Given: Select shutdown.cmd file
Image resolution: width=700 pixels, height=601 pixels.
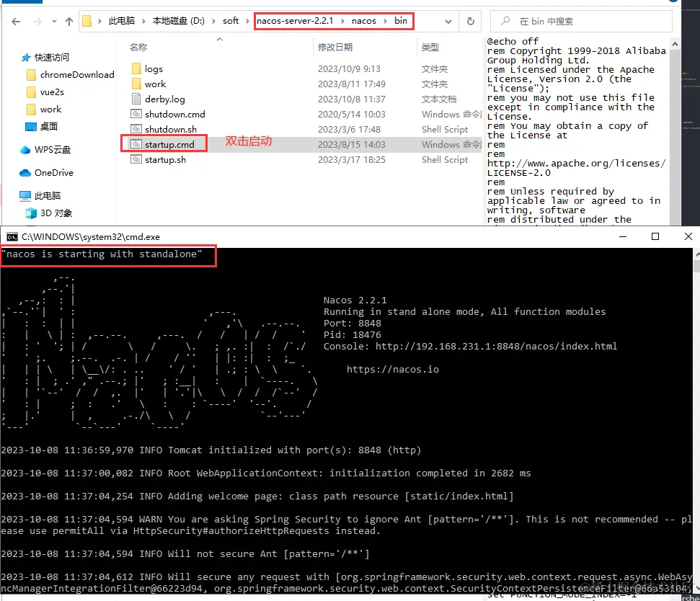Looking at the screenshot, I should click(174, 115).
